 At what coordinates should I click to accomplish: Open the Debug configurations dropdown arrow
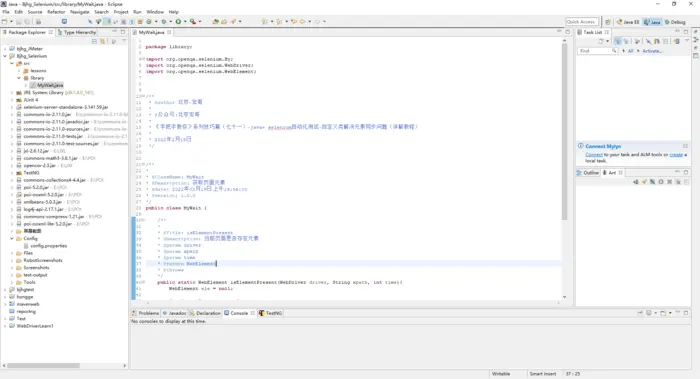[x=171, y=21]
